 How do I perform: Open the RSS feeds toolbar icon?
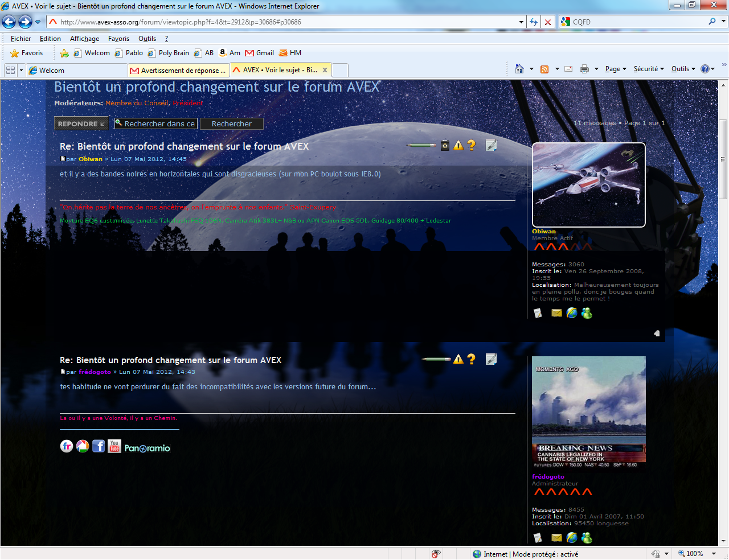[544, 69]
